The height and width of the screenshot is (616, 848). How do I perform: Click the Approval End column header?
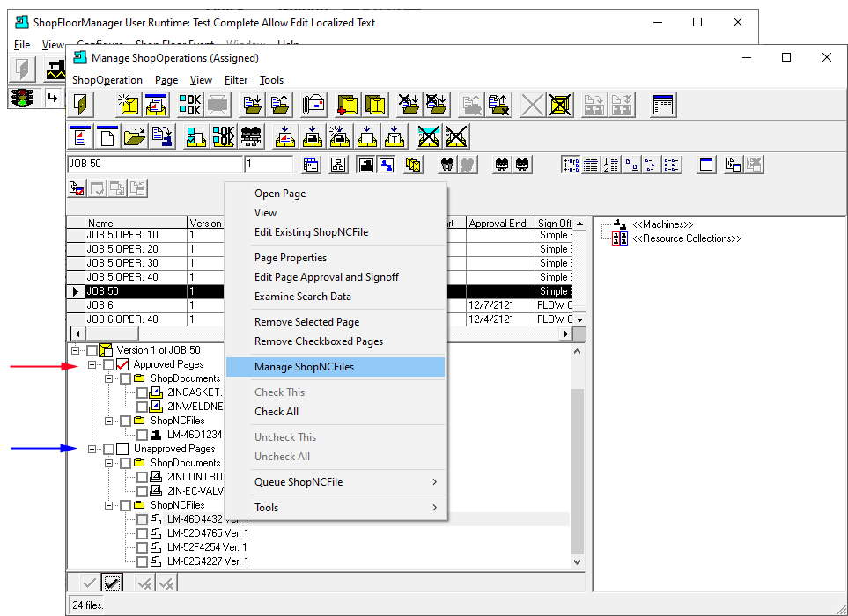[499, 224]
